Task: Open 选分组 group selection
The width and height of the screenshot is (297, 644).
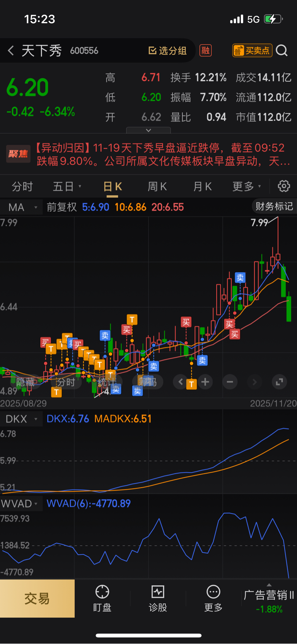Action: (x=168, y=50)
